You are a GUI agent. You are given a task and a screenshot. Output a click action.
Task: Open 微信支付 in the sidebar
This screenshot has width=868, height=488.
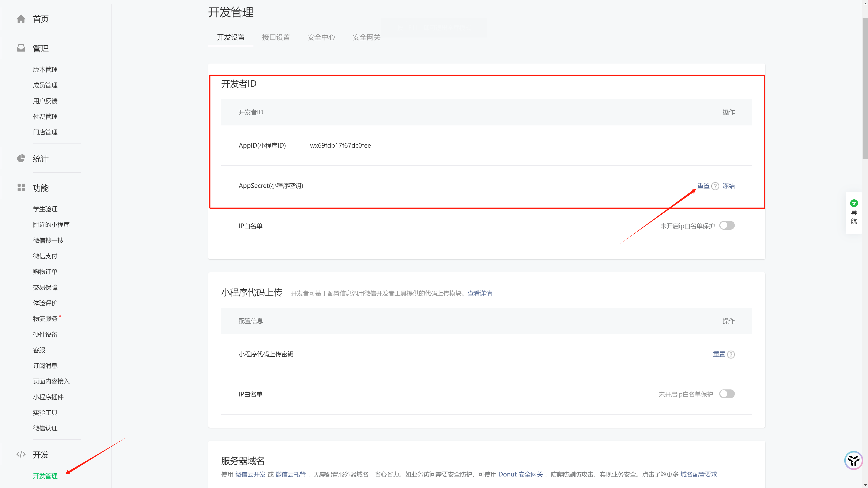tap(45, 256)
